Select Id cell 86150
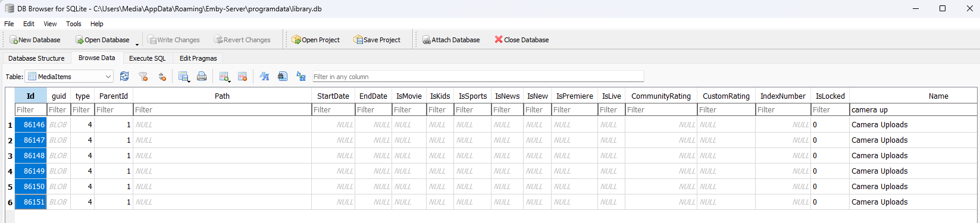980x223 pixels. 30,187
